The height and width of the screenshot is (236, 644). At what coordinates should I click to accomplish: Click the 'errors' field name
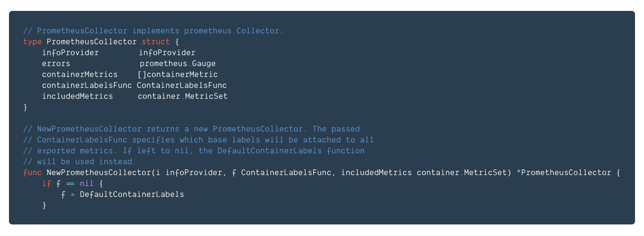pyautogui.click(x=56, y=64)
